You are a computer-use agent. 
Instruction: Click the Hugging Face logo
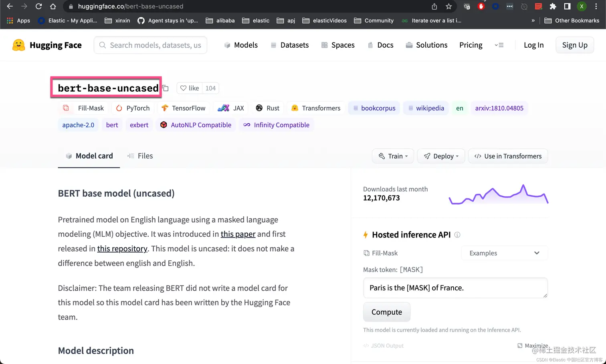pyautogui.click(x=47, y=45)
